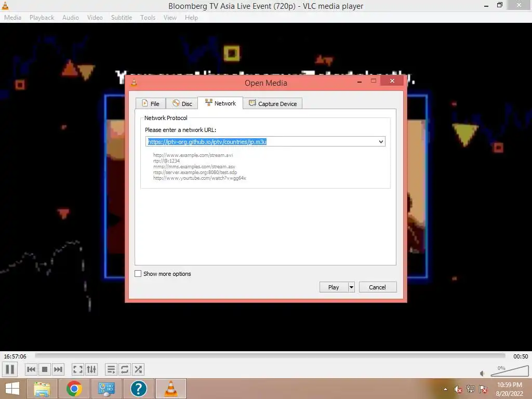Open the Help question mark taskbar icon
Screen dimensions: 532x399
[138, 389]
